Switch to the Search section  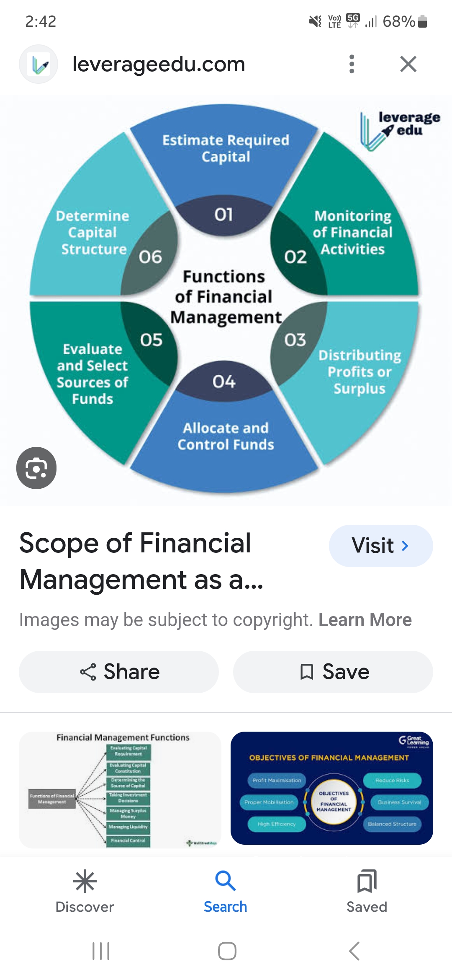225,892
